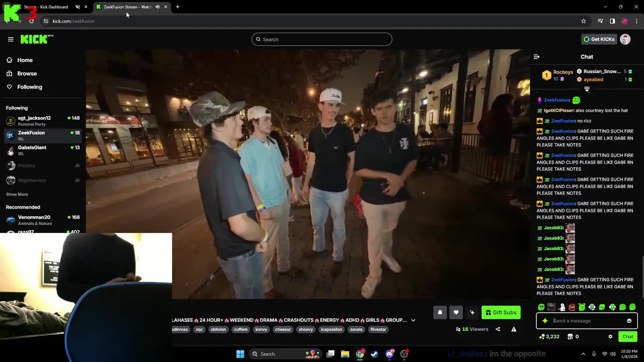Open the emoji picker in the chat box
This screenshot has height=362, width=644.
[x=629, y=321]
